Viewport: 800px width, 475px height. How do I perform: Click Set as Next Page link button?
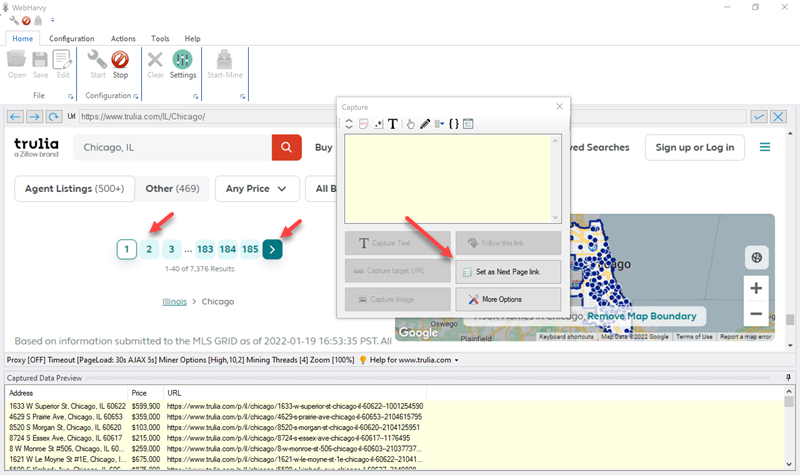[508, 271]
